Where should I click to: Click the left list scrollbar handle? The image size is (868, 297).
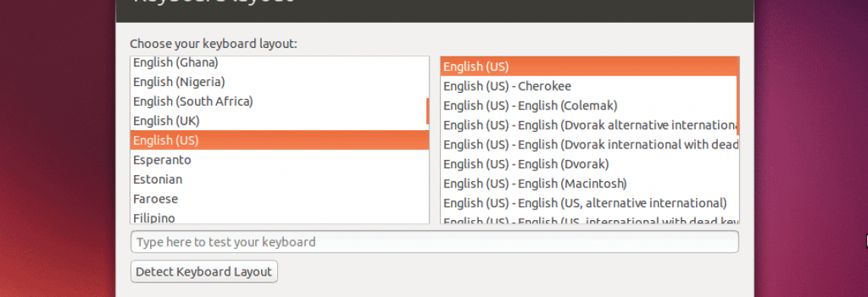coord(427,111)
